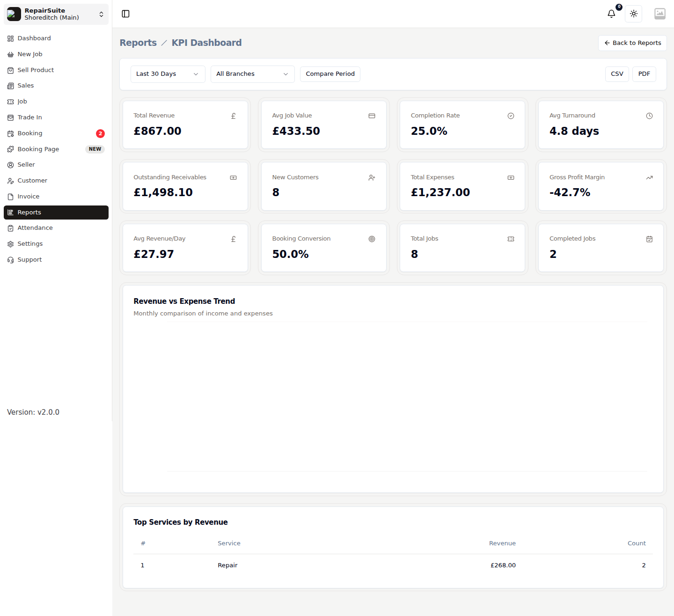Viewport: 674px width, 616px height.
Task: Open Trade In in the sidebar
Action: 56,117
